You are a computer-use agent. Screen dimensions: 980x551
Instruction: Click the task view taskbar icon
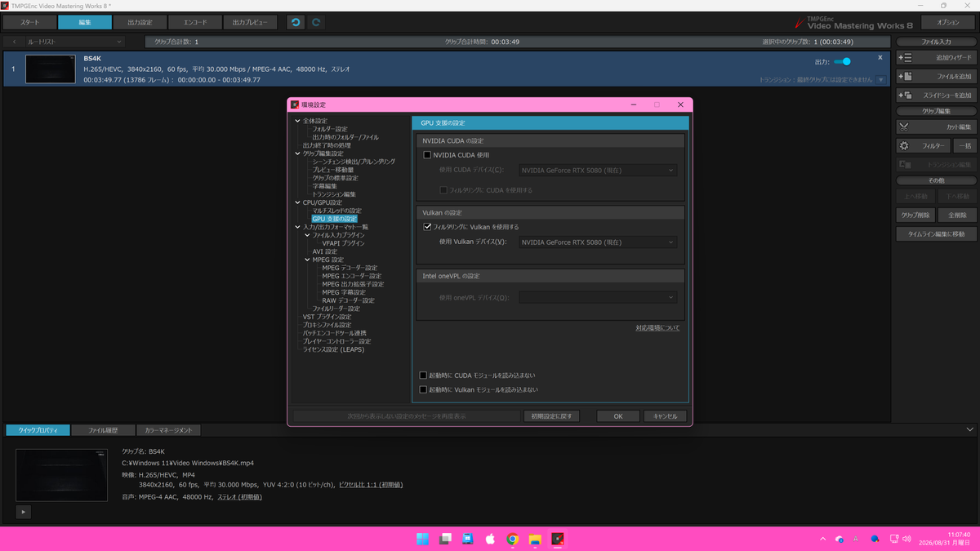445,539
